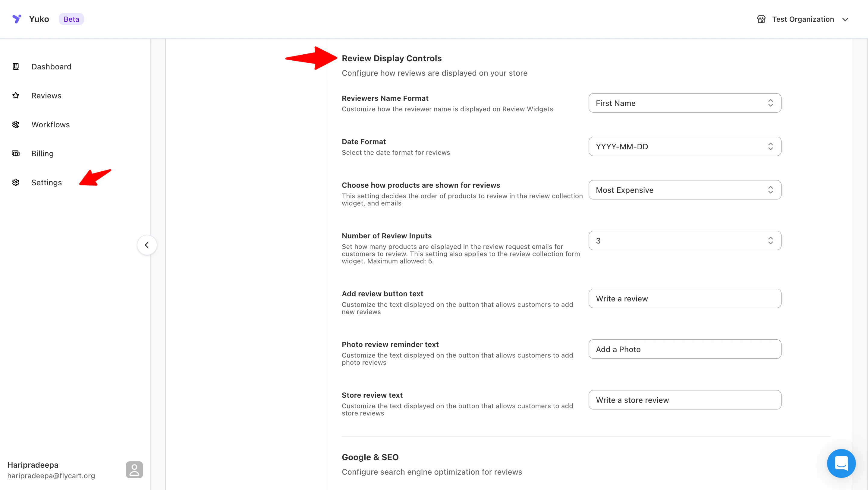Click the Workflows gear icon

15,124
